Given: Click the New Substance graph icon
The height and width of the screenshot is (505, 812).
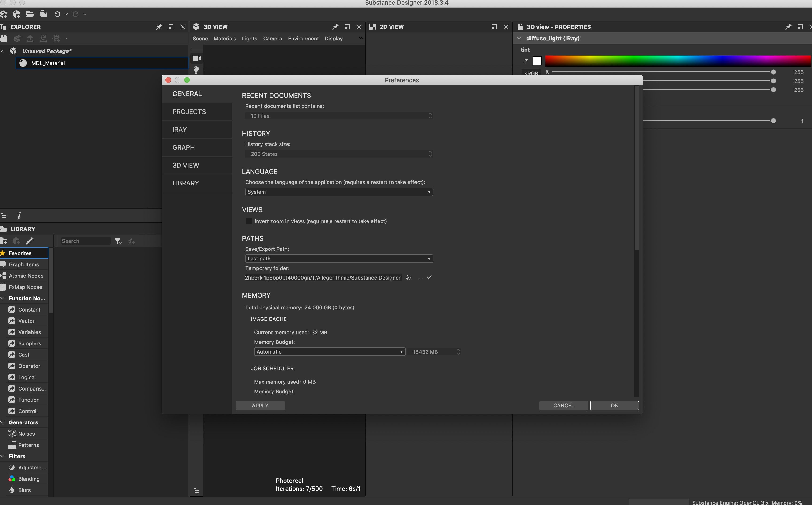Looking at the screenshot, I should point(3,14).
